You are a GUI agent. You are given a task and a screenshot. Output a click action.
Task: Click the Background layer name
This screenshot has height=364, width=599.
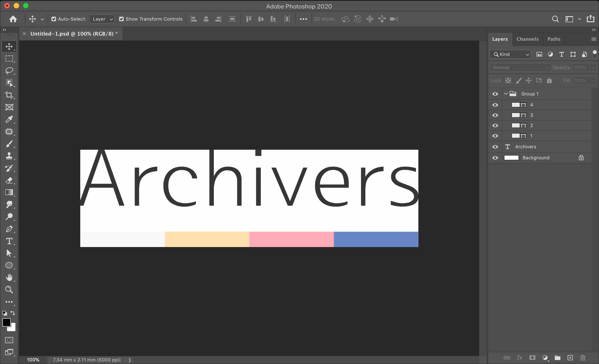[x=536, y=158]
